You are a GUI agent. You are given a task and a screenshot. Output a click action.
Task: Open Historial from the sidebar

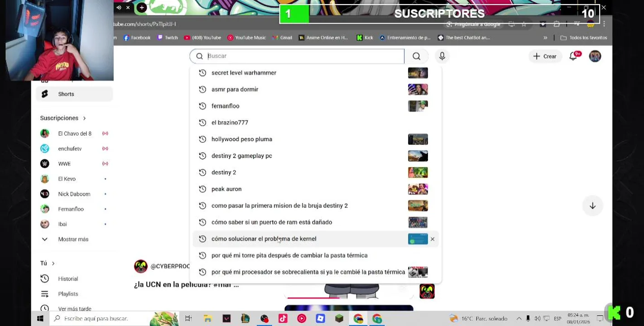pyautogui.click(x=68, y=279)
